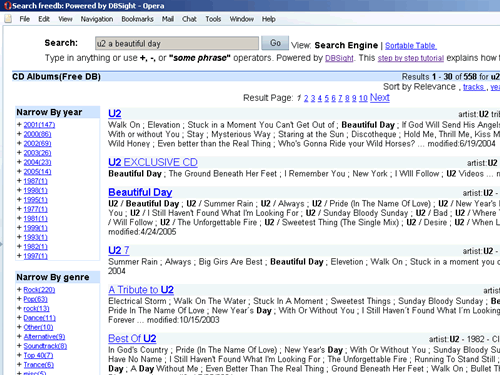Viewport: 500px width, 375px height.
Task: Narrow results to year 1995(1)
Action: [36, 200]
